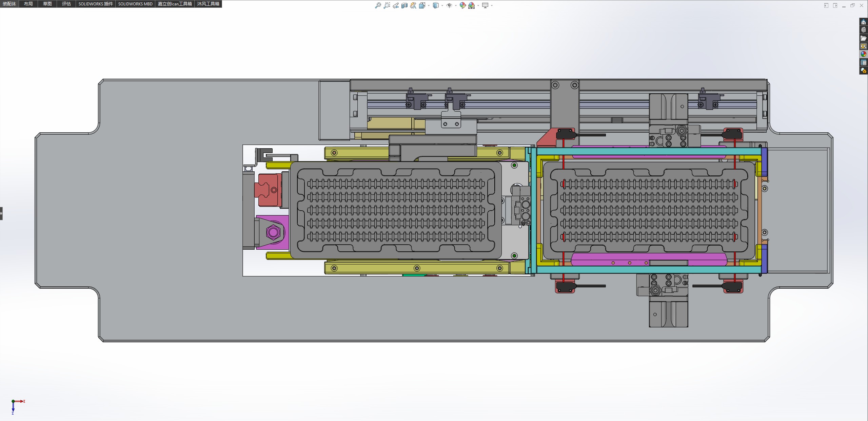This screenshot has width=868, height=421.
Task: Click the Zoom to Fit icon
Action: point(378,5)
